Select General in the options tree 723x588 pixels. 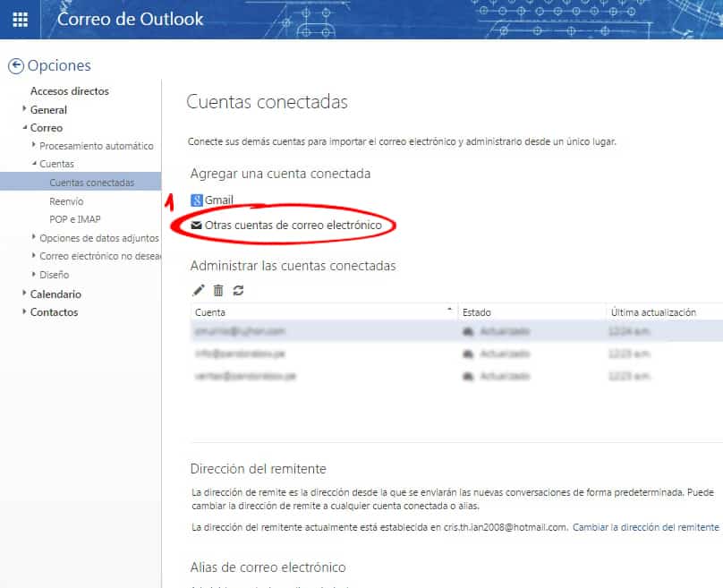[48, 110]
